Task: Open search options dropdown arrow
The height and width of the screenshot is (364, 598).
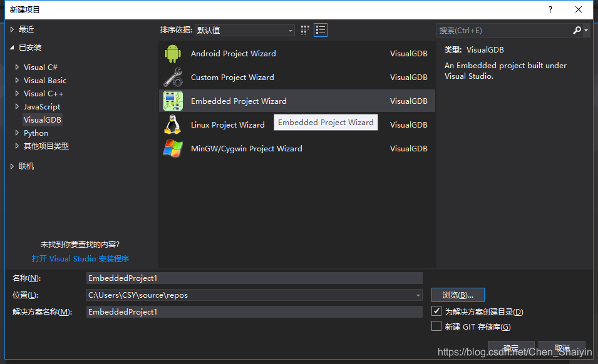Action: point(586,30)
